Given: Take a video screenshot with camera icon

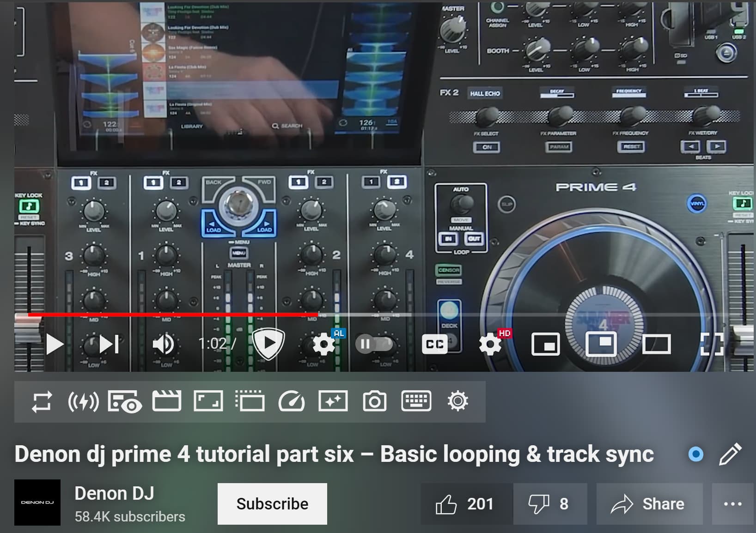Looking at the screenshot, I should pos(374,402).
